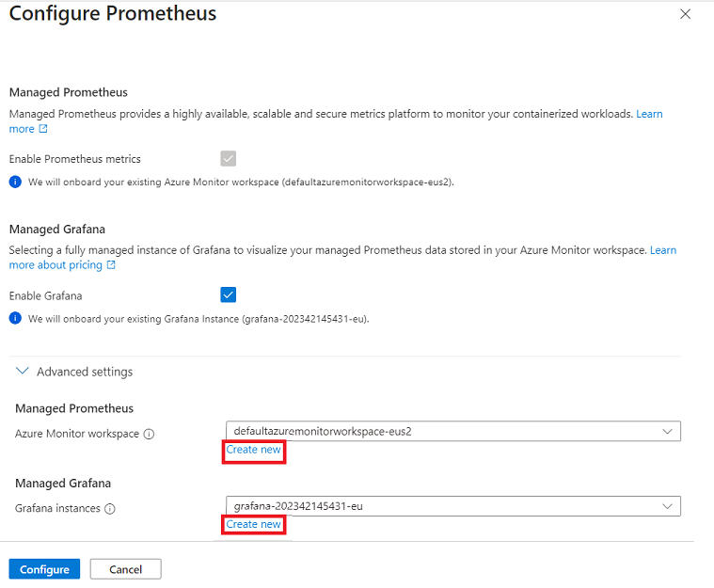Click the Grafana instances dropdown arrow
The image size is (714, 588).
(x=667, y=506)
